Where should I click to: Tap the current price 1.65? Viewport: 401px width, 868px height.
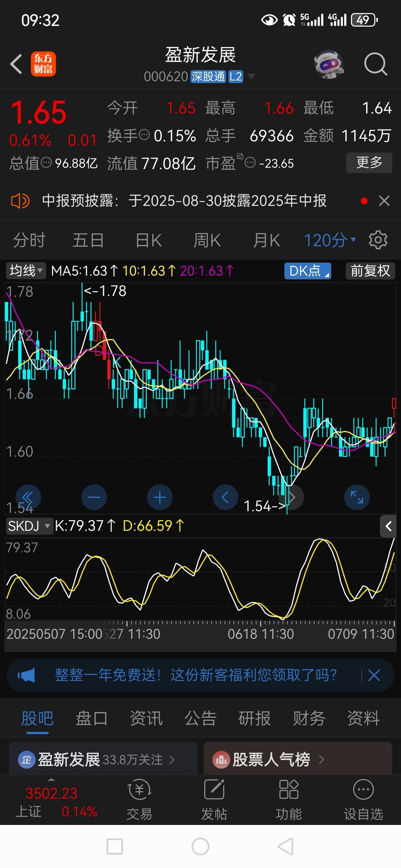click(x=39, y=113)
